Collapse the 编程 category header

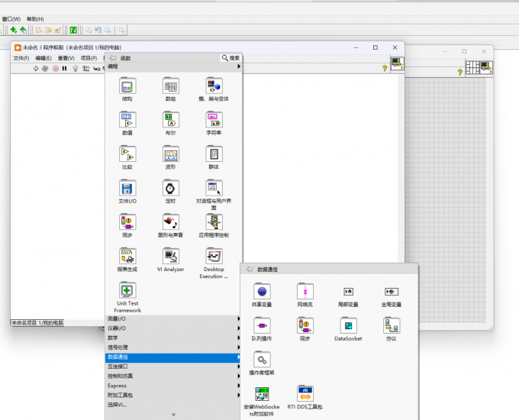click(174, 66)
